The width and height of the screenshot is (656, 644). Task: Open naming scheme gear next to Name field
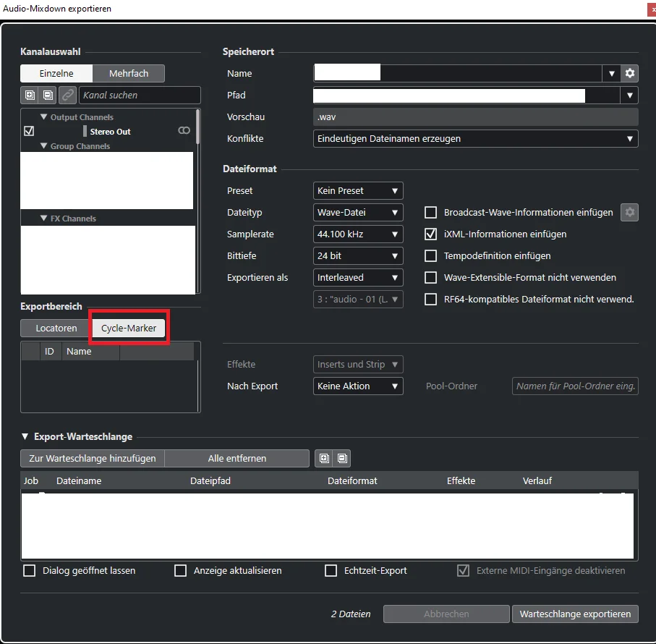click(629, 74)
